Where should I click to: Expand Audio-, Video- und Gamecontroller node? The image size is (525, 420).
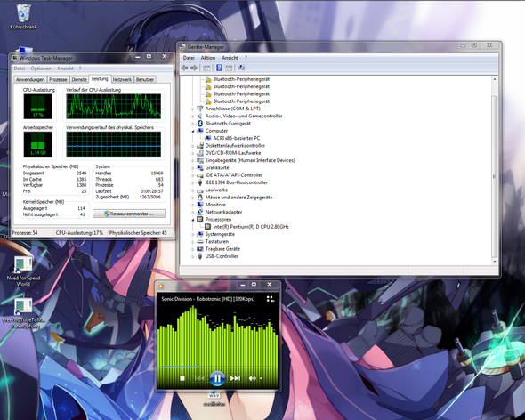coord(193,117)
